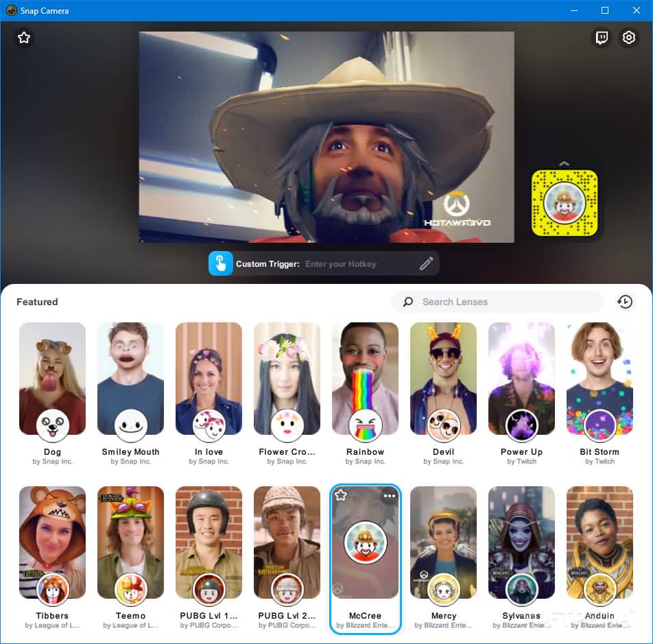653x644 pixels.
Task: Click the Anduin round icon
Action: click(599, 589)
